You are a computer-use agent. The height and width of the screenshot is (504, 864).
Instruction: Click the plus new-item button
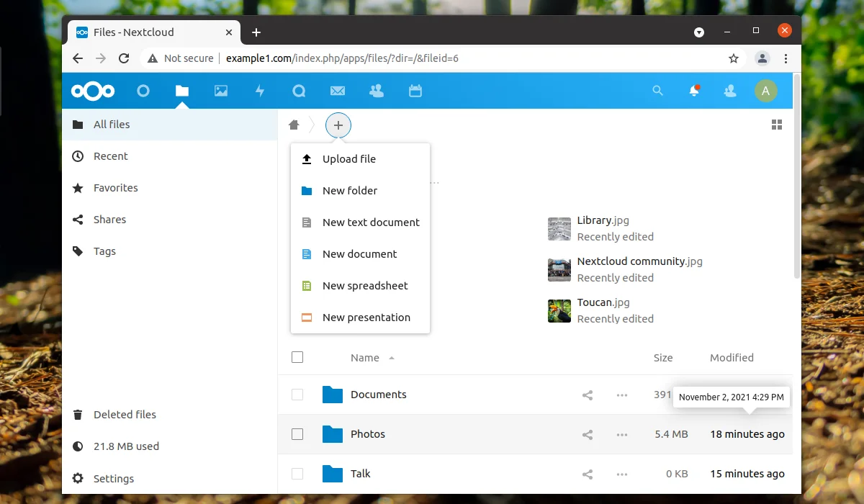point(338,125)
